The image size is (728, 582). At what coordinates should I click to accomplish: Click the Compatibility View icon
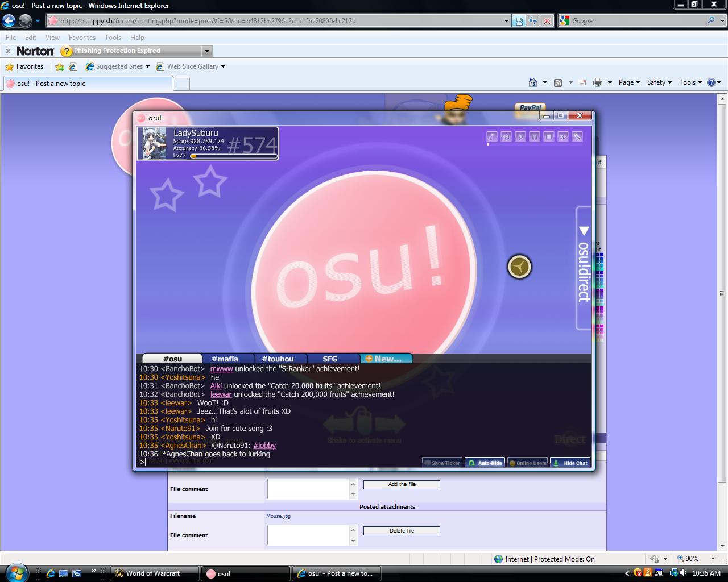(519, 21)
